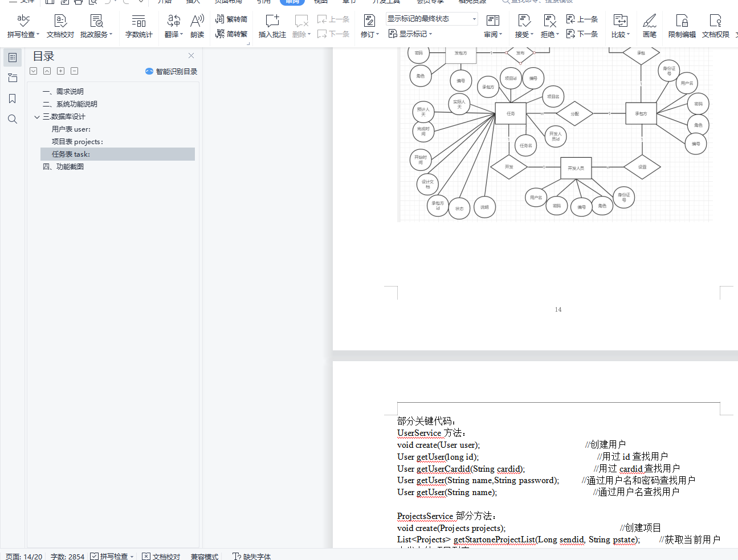738x560 pixels.
Task: Click the 页面: 14/20 page indicator
Action: click(24, 556)
